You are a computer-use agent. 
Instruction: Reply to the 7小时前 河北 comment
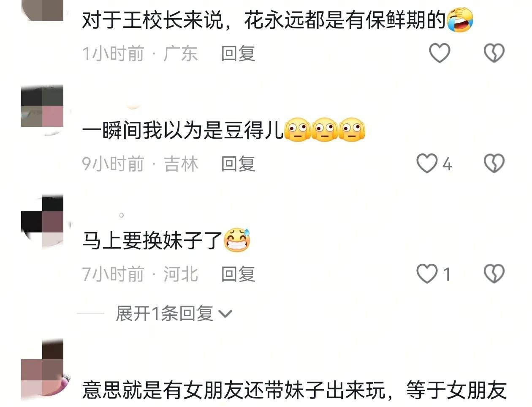pos(238,274)
